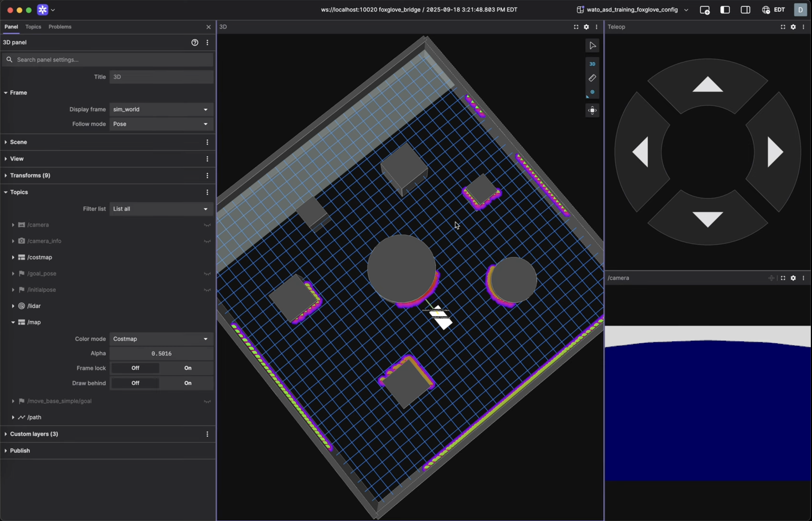This screenshot has width=812, height=521.
Task: Fullscreen the 3D panel
Action: click(x=576, y=27)
